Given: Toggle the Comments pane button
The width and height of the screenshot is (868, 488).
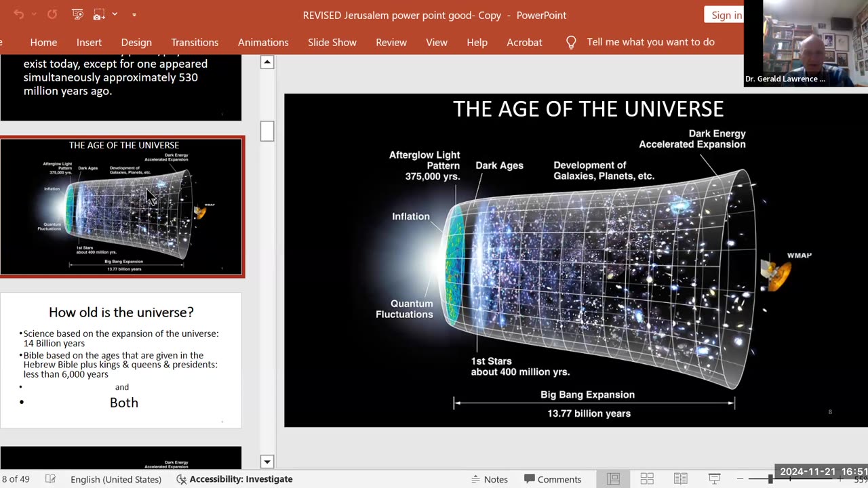Looking at the screenshot, I should [x=553, y=479].
